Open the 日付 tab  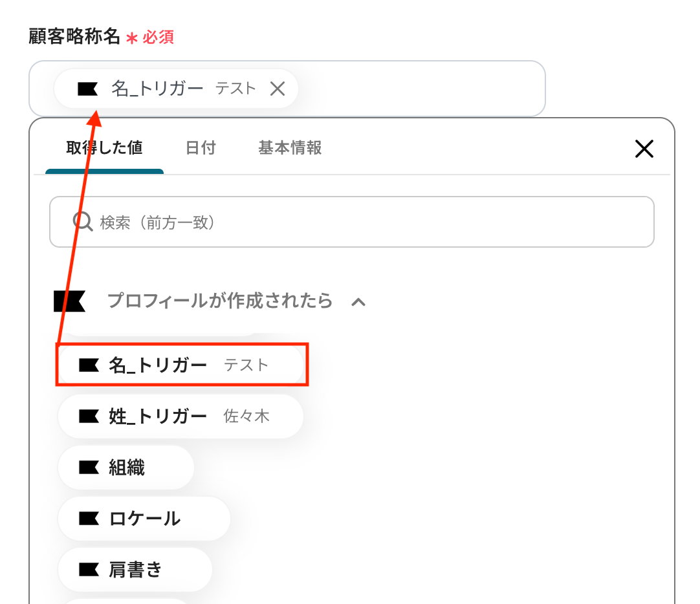pyautogui.click(x=201, y=147)
